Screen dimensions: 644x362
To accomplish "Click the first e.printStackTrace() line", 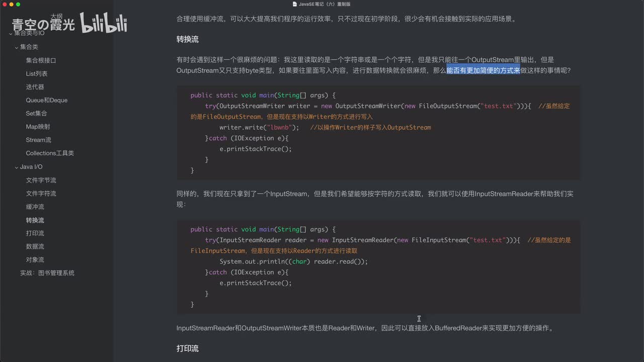I will (x=256, y=149).
